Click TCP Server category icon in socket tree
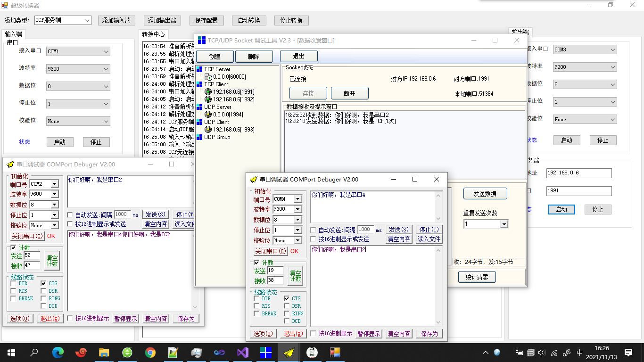The height and width of the screenshot is (362, 644). pos(199,69)
